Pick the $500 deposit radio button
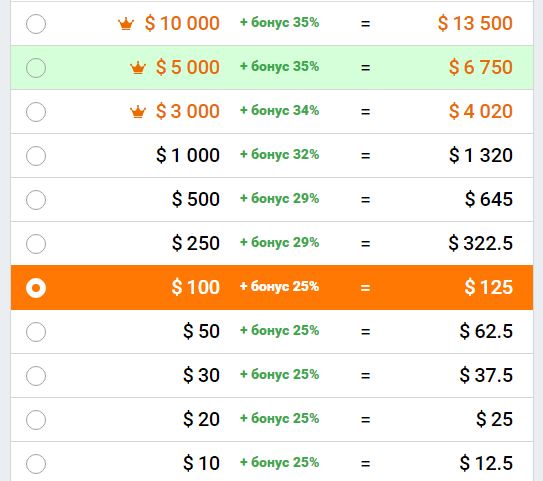The height and width of the screenshot is (481, 543). 36,200
